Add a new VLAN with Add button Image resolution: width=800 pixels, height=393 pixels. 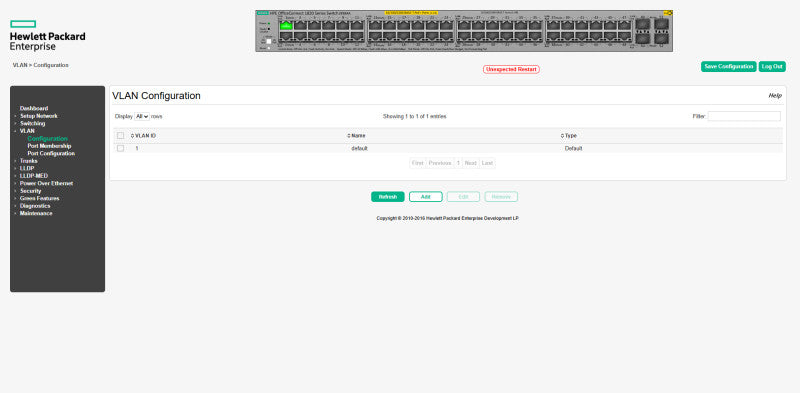click(426, 197)
